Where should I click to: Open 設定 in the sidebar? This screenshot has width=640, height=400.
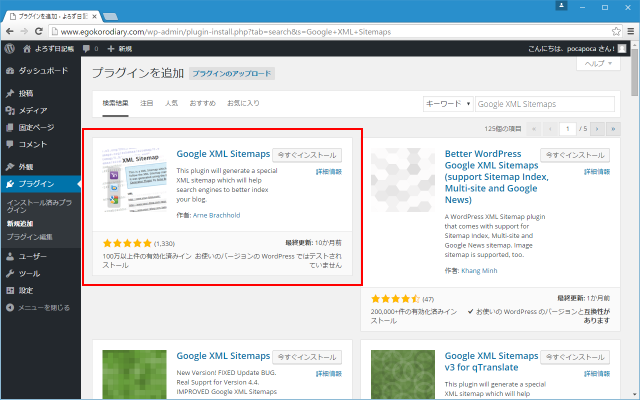coord(40,290)
